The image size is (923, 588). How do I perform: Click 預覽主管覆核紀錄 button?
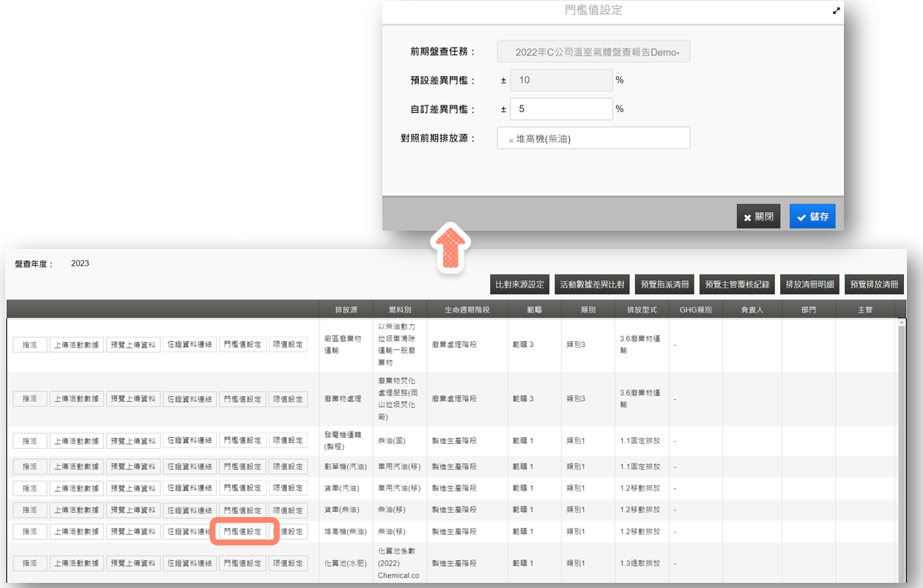coord(736,285)
